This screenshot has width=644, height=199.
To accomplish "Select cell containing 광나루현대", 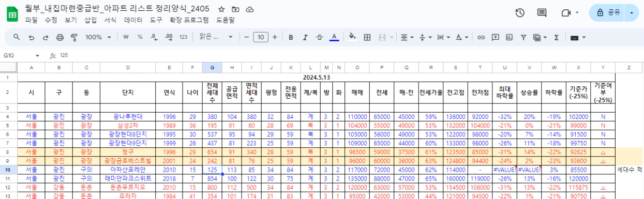I will [x=128, y=117].
